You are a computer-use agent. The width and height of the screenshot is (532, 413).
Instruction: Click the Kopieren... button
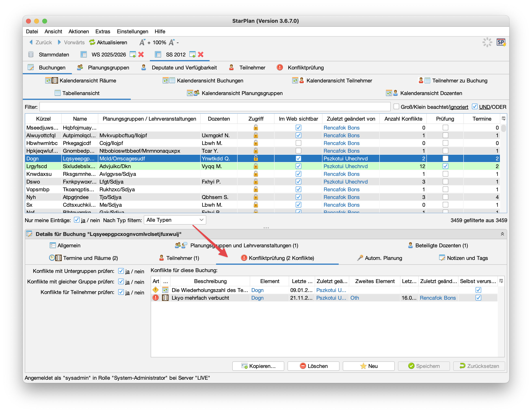point(258,366)
